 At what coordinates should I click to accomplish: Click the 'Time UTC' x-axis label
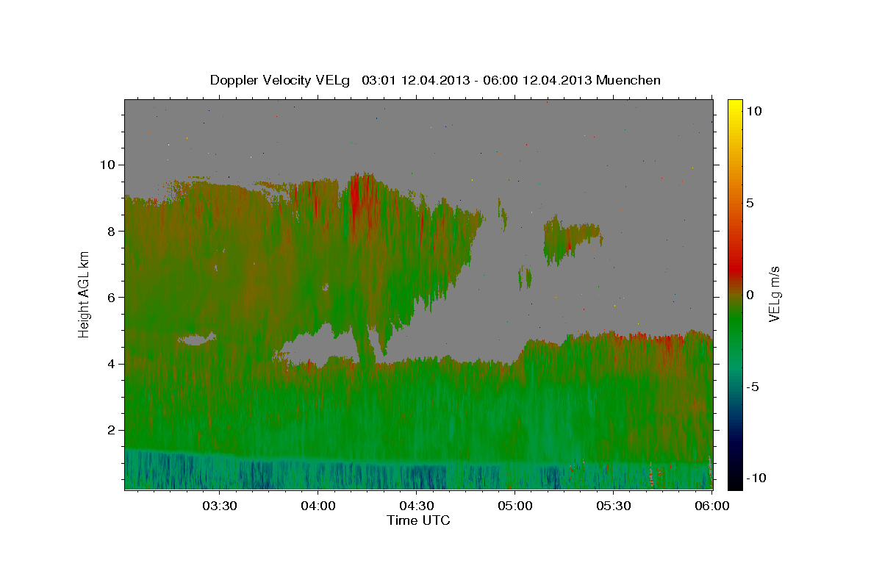coord(418,520)
